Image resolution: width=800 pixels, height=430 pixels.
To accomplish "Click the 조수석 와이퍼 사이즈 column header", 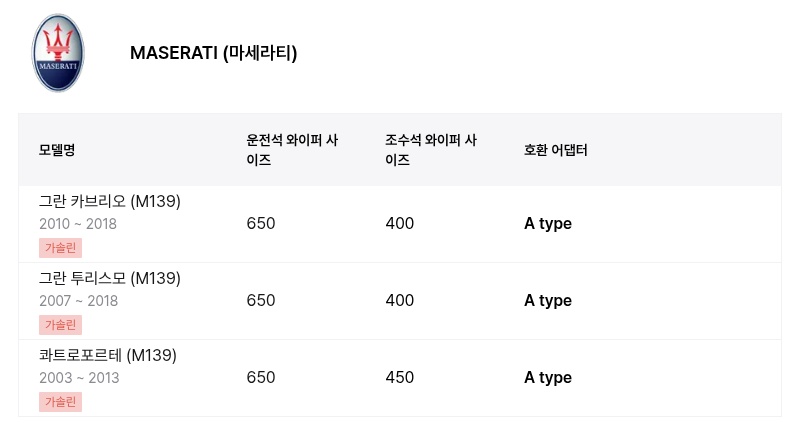I will pos(431,150).
